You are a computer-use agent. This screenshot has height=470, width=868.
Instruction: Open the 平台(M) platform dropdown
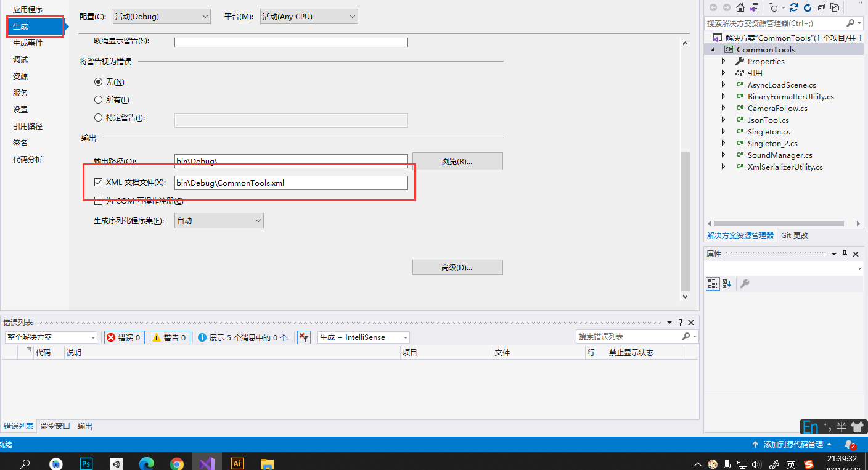(309, 17)
